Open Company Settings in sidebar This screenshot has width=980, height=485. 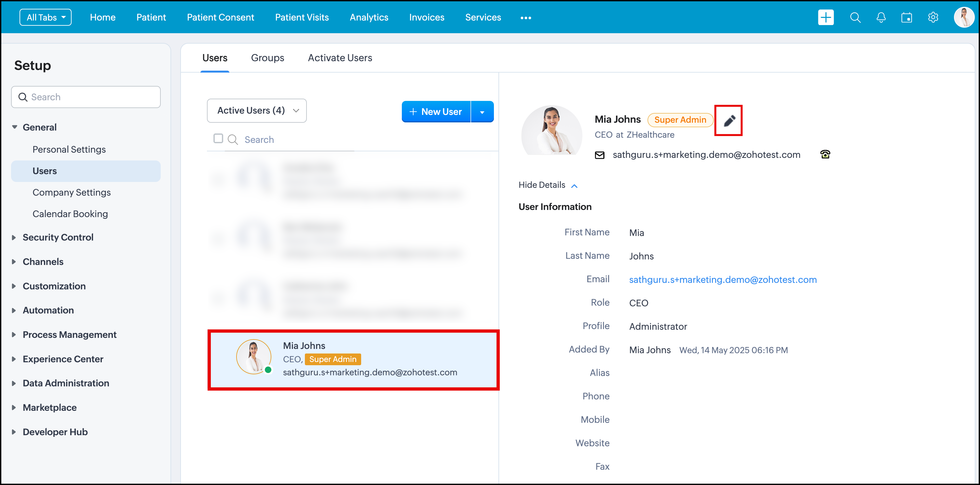point(72,192)
